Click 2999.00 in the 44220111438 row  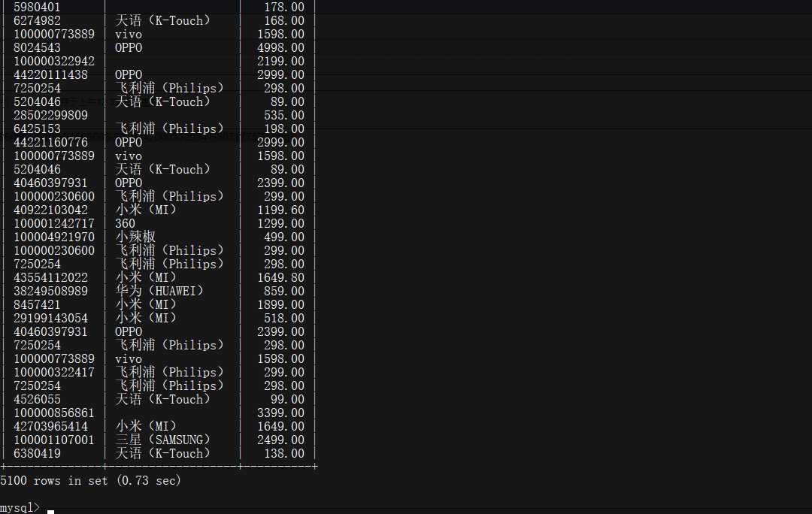pos(280,74)
